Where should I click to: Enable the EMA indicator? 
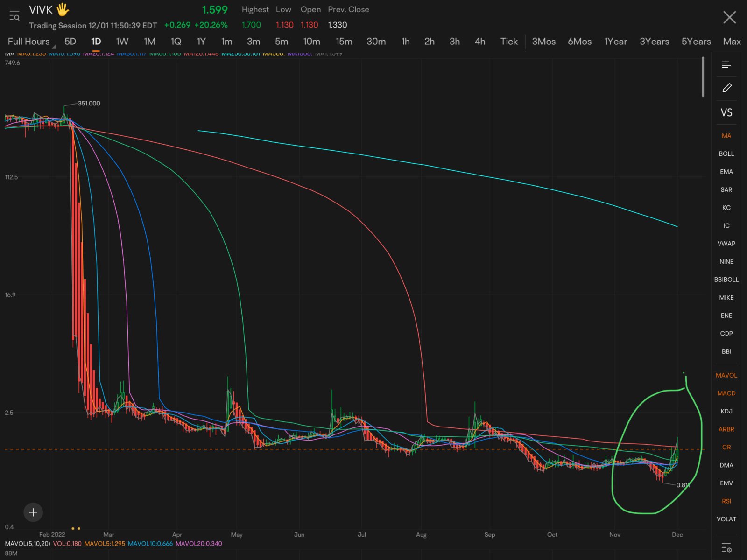click(726, 172)
